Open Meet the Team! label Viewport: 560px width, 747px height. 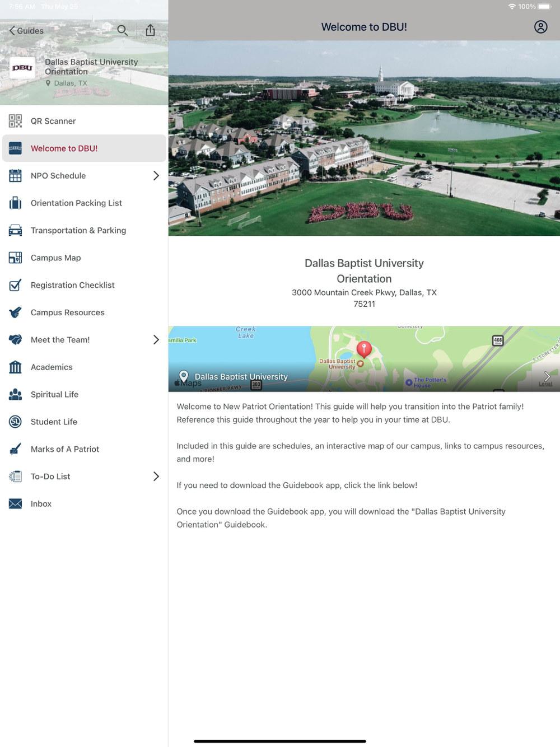coord(60,340)
